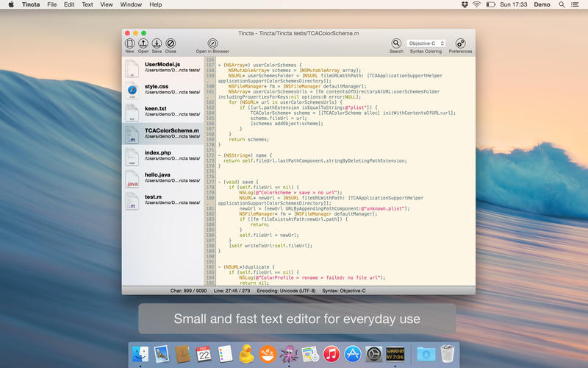This screenshot has width=588, height=368.
Task: Open the Text menu
Action: coord(87,4)
